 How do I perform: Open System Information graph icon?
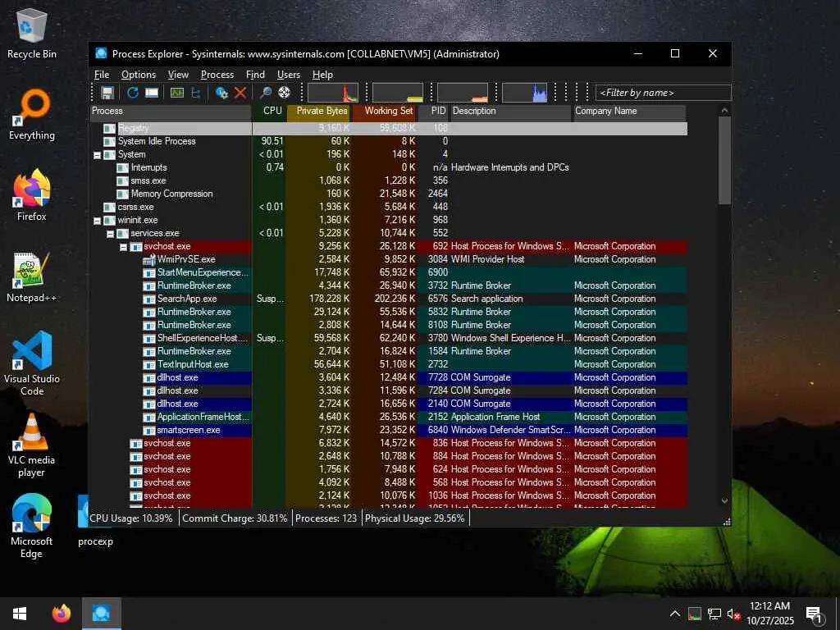pyautogui.click(x=177, y=93)
